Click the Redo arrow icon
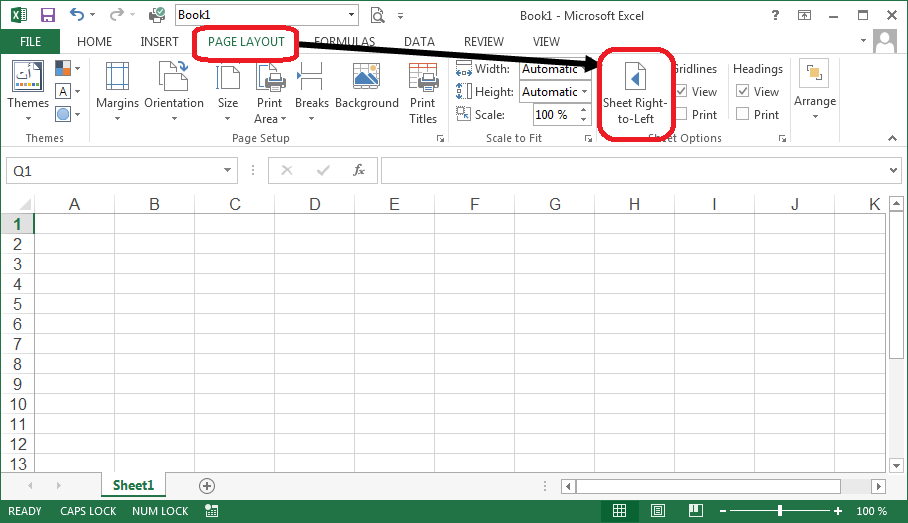 [116, 14]
